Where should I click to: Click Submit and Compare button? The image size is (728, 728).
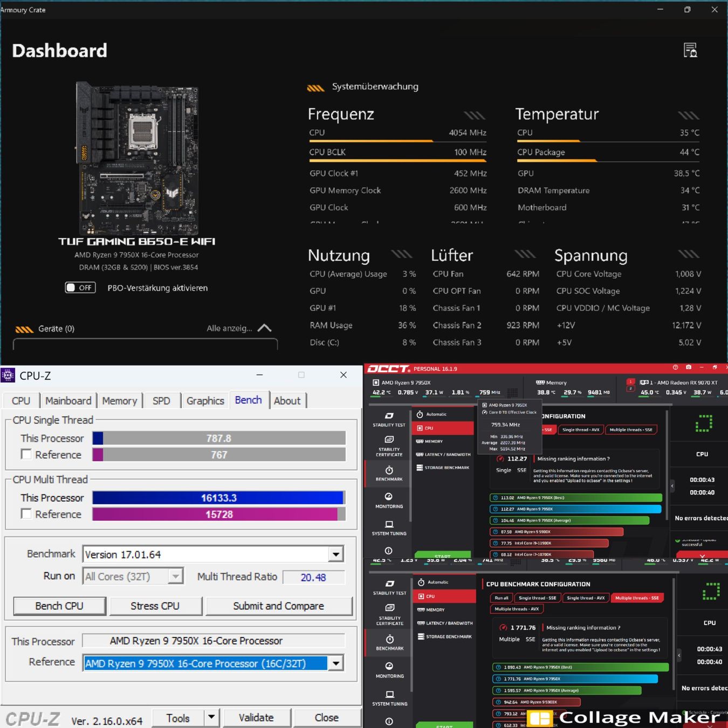(279, 606)
